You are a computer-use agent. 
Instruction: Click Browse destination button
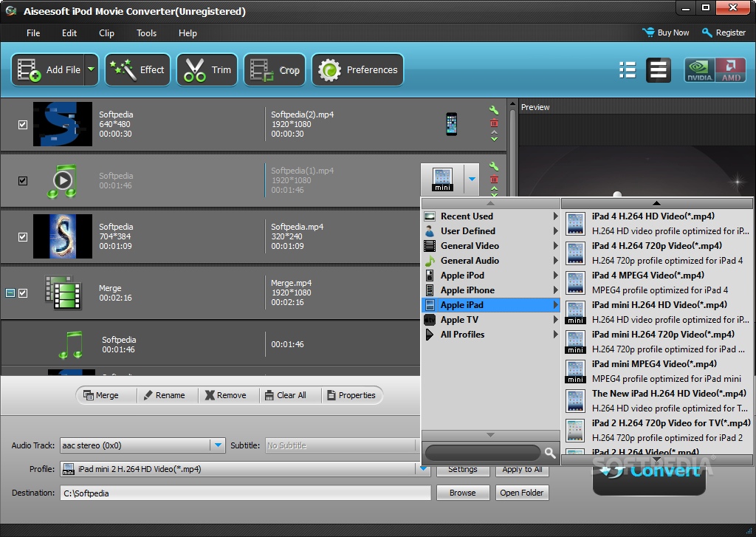(x=463, y=493)
